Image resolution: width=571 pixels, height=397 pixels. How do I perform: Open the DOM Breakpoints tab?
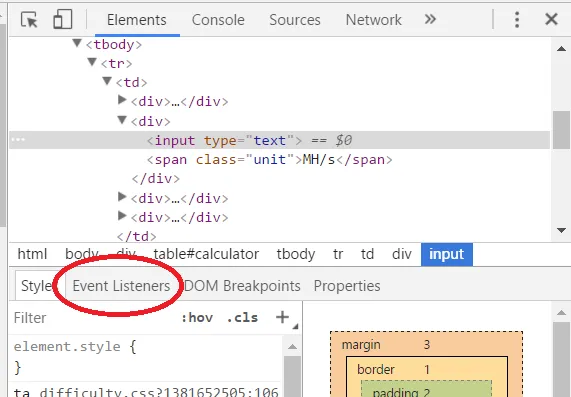242,286
